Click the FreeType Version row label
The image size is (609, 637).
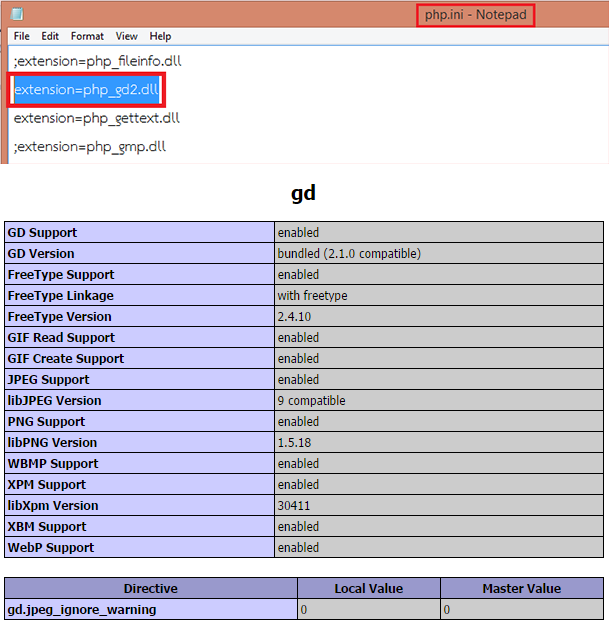59,316
